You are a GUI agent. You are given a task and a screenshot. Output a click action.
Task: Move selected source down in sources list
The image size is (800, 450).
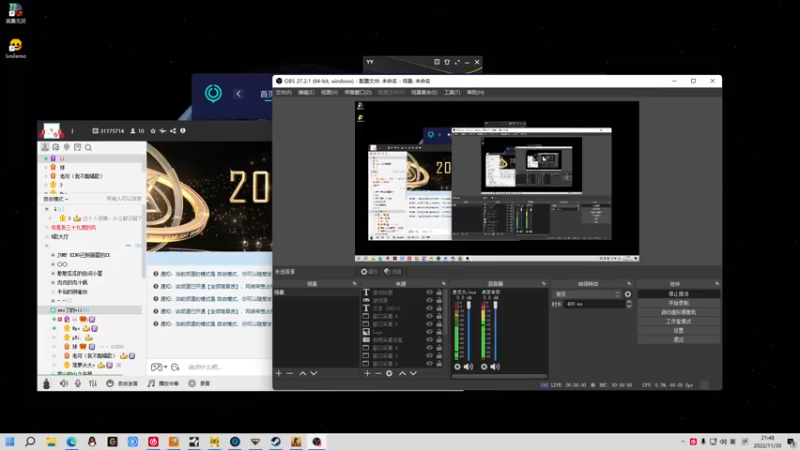pos(413,373)
